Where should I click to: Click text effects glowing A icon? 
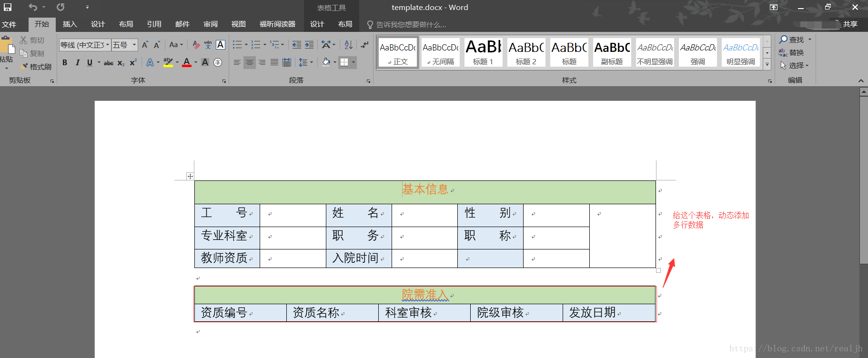click(x=150, y=62)
